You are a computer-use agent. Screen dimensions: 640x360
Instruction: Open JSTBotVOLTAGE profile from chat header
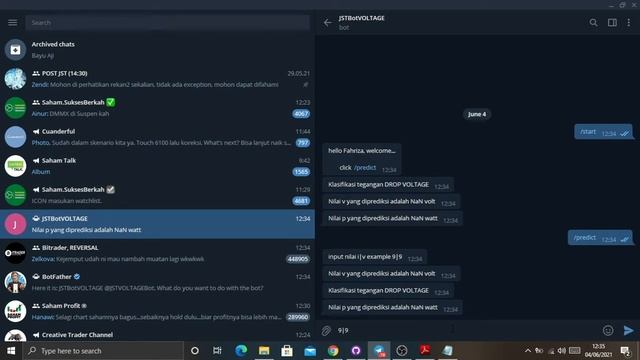[x=361, y=22]
